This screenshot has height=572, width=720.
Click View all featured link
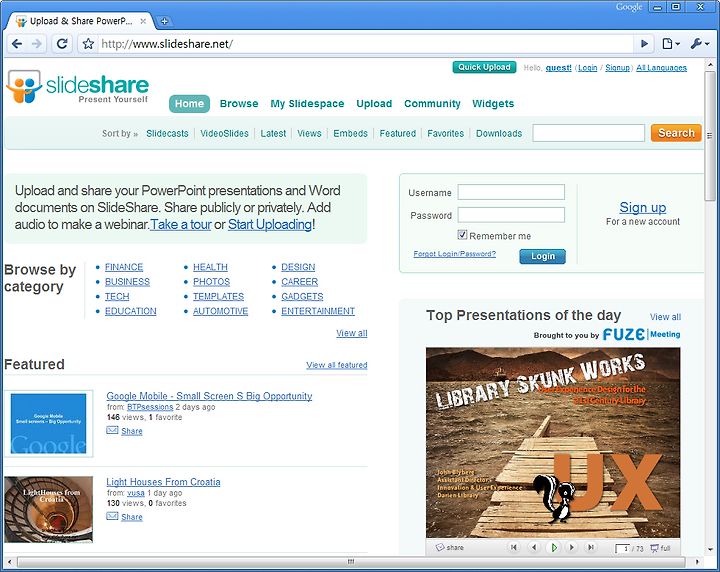pos(337,365)
